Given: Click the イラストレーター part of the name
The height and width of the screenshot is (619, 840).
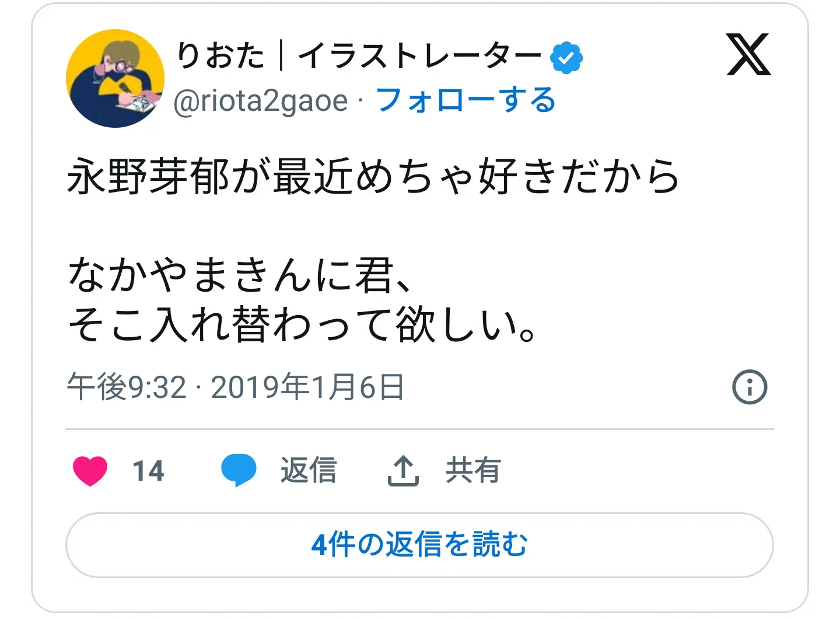Looking at the screenshot, I should [x=419, y=57].
